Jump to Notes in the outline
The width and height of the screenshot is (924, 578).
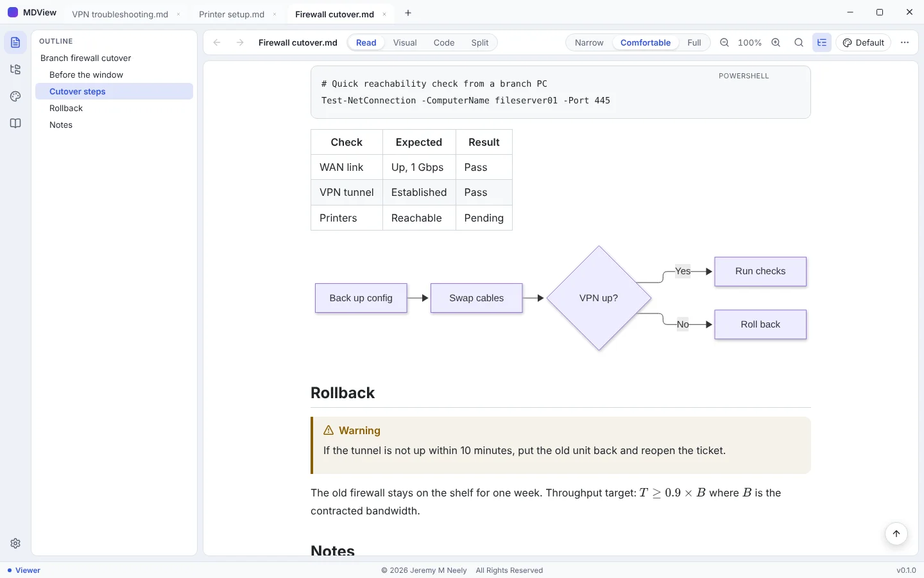(x=114, y=125)
